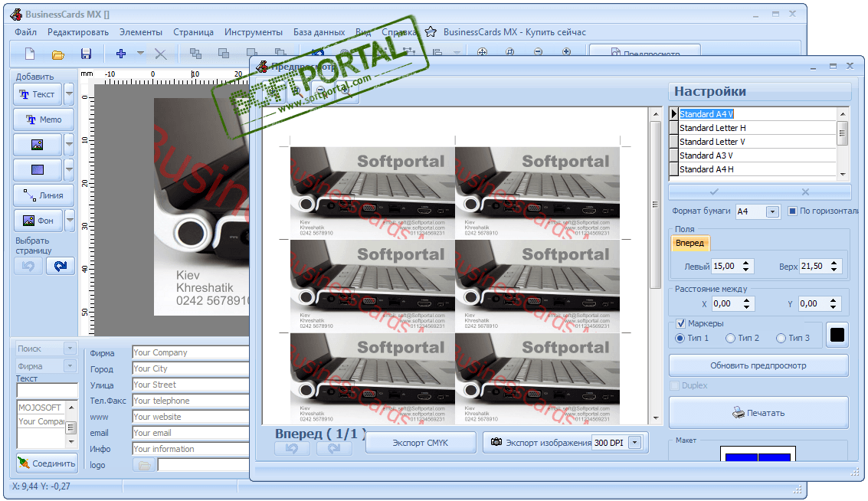Image resolution: width=868 pixels, height=501 pixels.
Task: Open the Страница menu
Action: [193, 32]
